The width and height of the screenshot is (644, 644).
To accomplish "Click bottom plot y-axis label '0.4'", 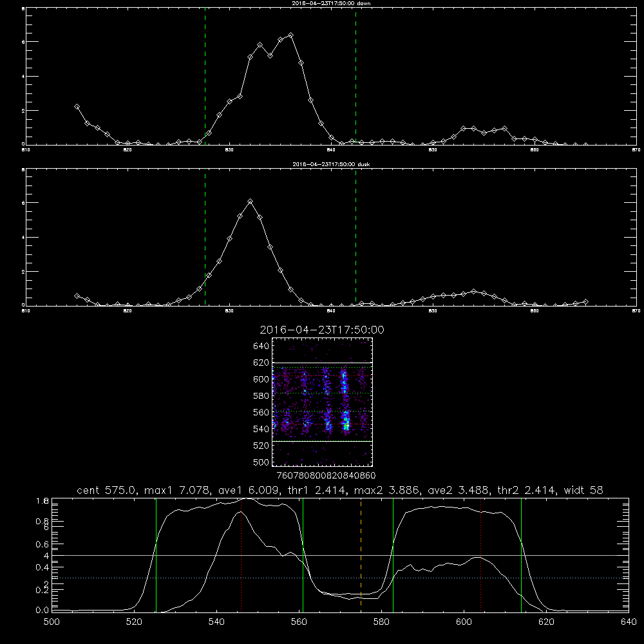I will click(x=43, y=567).
